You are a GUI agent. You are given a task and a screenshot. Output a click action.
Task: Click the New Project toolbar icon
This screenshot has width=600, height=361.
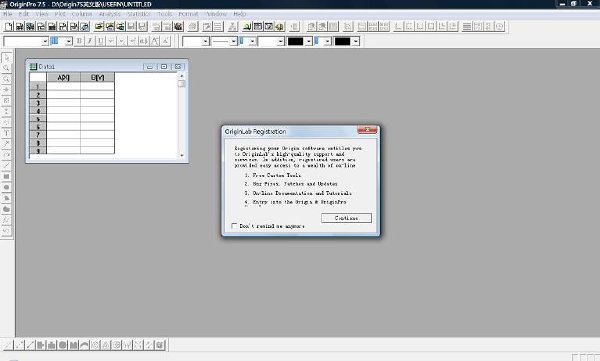click(8, 26)
